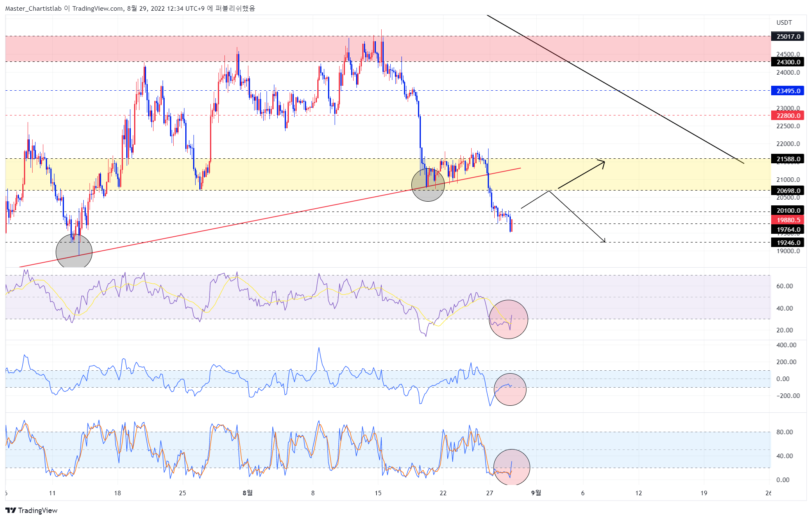Screen dimensions: 812x520
Task: Click the 27 date label
Action: (x=489, y=493)
